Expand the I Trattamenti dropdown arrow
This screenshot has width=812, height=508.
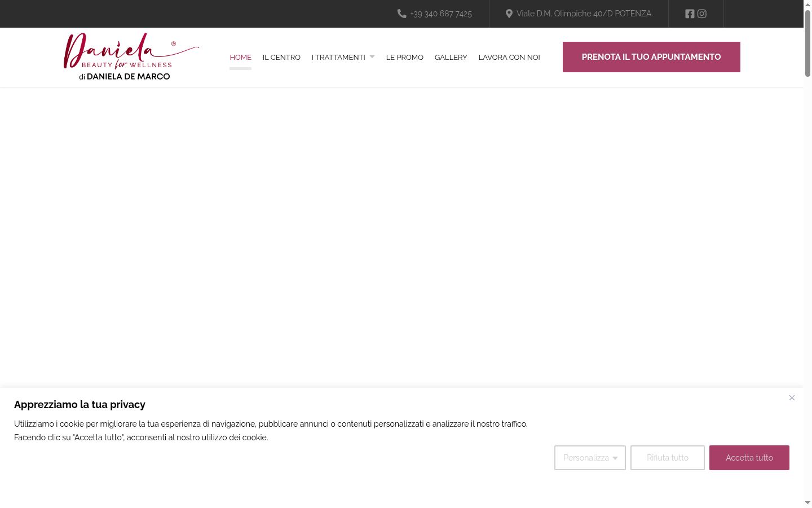click(372, 56)
